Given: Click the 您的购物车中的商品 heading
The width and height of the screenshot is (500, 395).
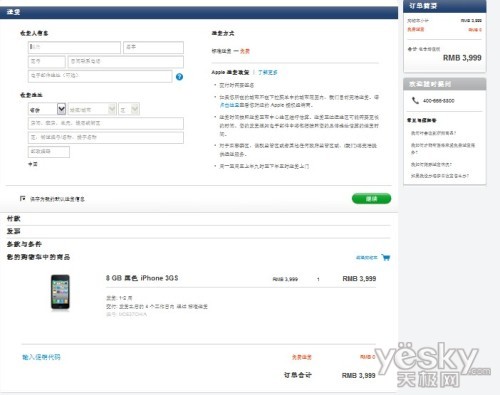Looking at the screenshot, I should pos(38,257).
